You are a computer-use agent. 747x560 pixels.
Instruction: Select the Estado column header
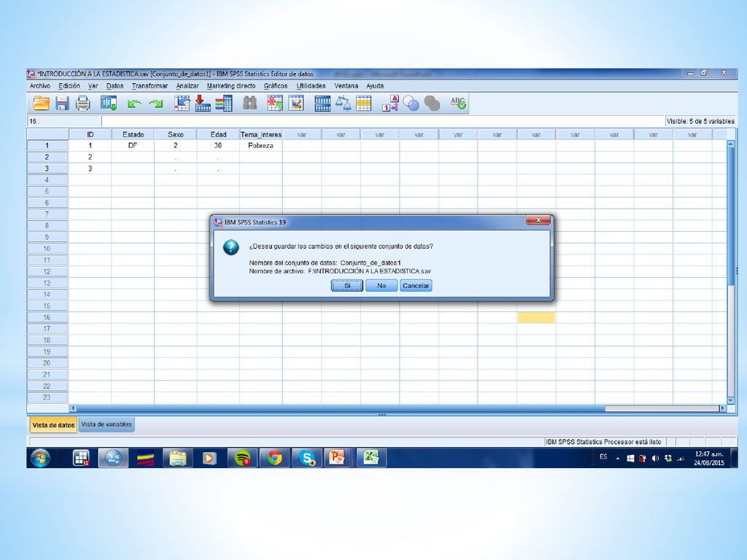pos(133,134)
